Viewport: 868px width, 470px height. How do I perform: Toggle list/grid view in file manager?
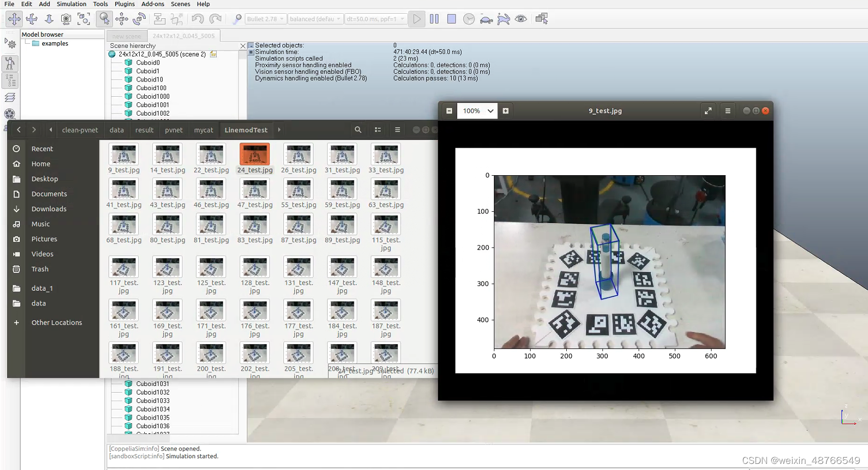(378, 130)
